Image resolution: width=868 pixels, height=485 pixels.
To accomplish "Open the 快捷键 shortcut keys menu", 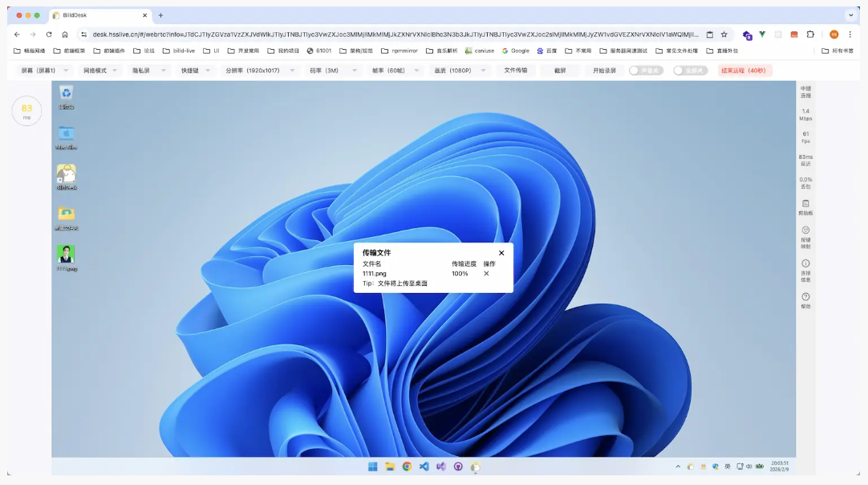I will click(x=195, y=71).
